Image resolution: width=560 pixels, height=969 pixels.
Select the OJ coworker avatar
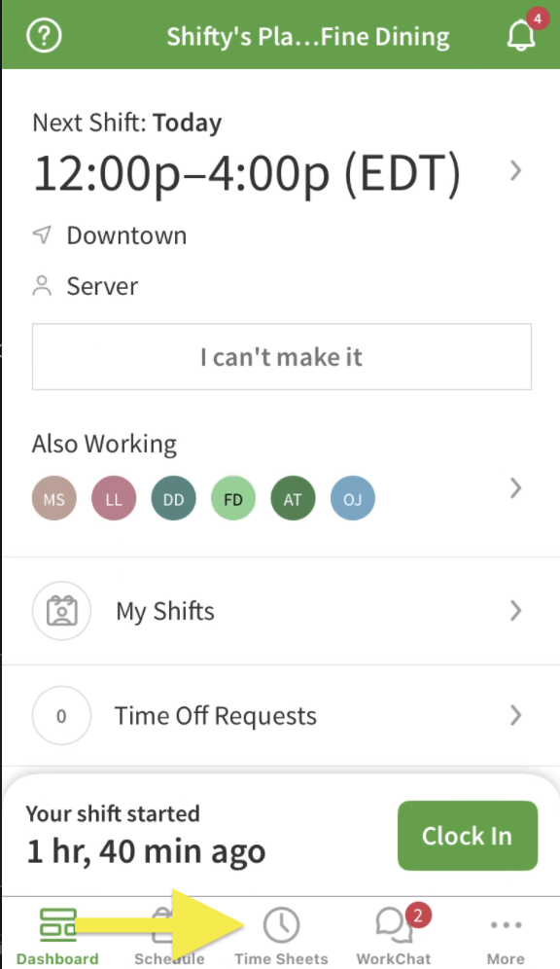[x=353, y=498]
